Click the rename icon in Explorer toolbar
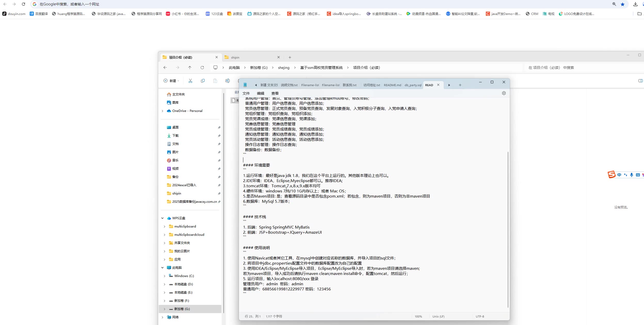The width and height of the screenshot is (644, 325). pos(228,81)
